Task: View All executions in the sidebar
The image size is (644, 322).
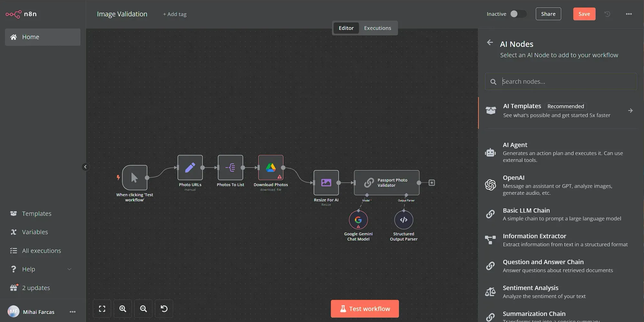Action: coord(41,251)
